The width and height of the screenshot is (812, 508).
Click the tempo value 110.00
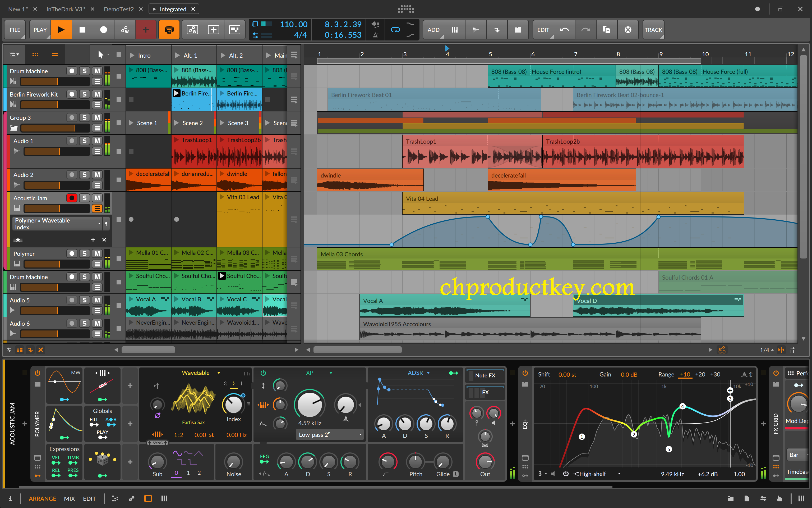(x=294, y=24)
